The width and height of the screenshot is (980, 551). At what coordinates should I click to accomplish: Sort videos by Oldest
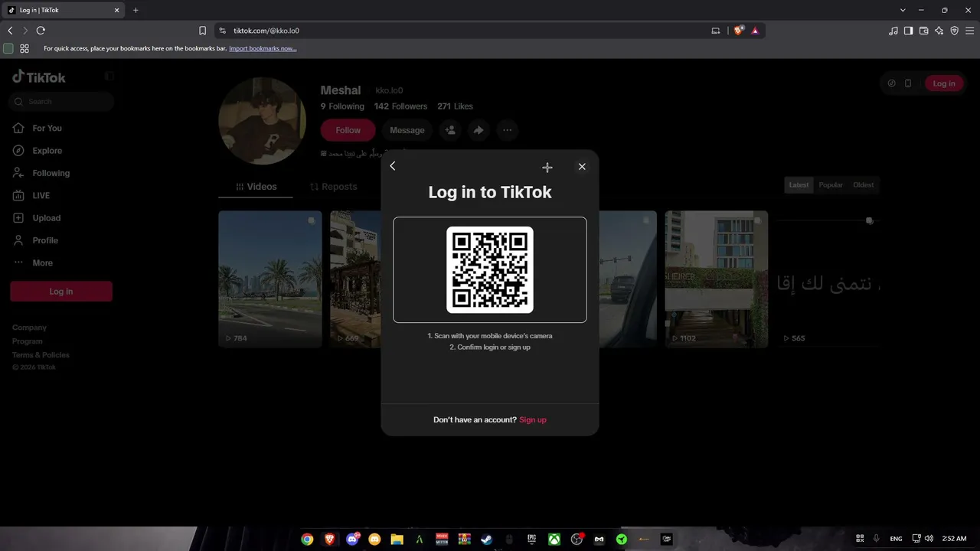tap(864, 185)
